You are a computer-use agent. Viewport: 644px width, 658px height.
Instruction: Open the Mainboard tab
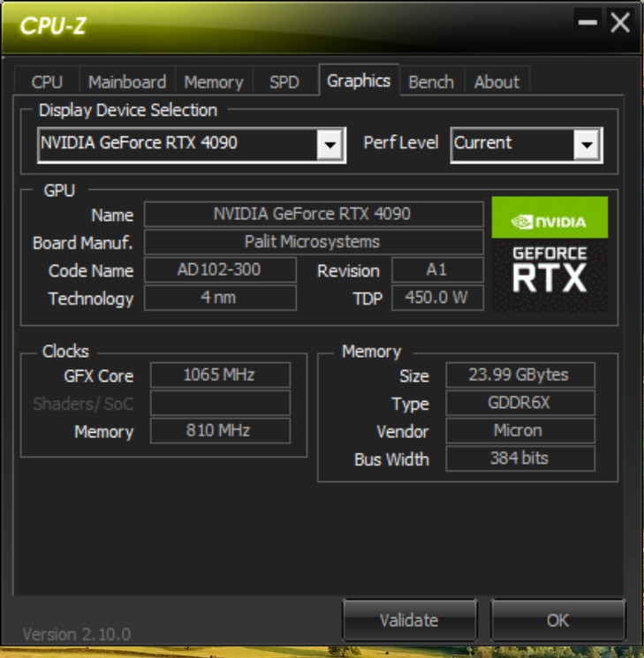(x=127, y=82)
